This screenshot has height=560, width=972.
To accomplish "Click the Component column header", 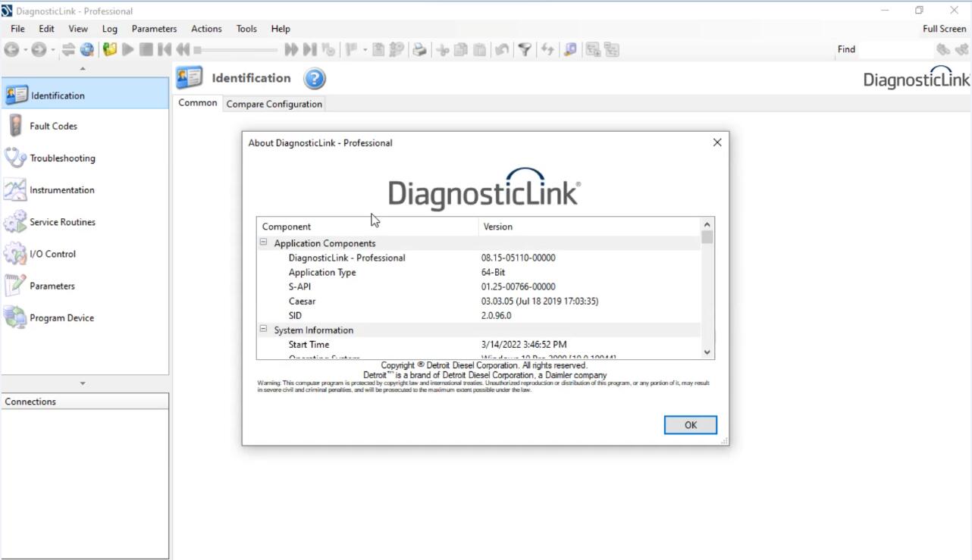I will pos(368,226).
